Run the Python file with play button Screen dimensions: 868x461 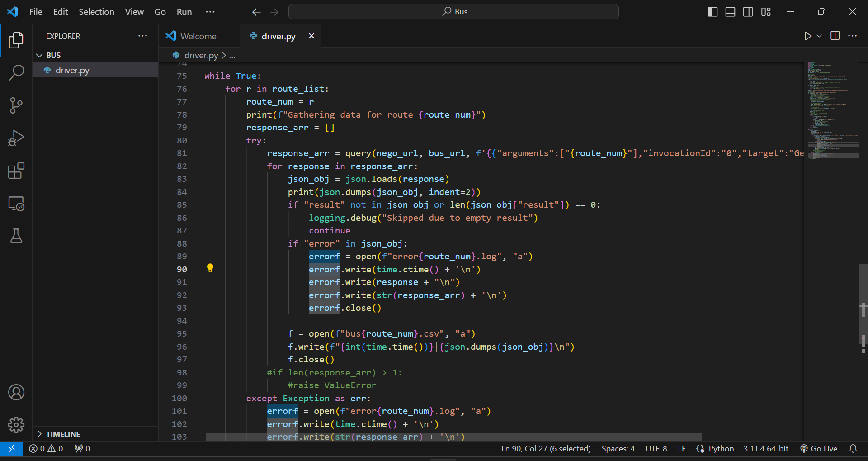807,36
